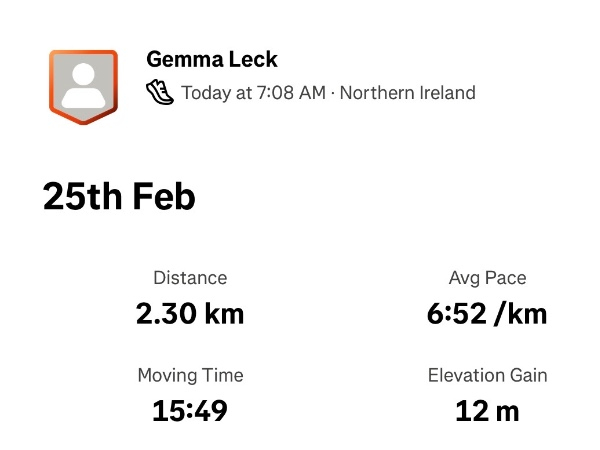Click the Elevation Gain stat label
The height and width of the screenshot is (450, 600).
(x=487, y=376)
